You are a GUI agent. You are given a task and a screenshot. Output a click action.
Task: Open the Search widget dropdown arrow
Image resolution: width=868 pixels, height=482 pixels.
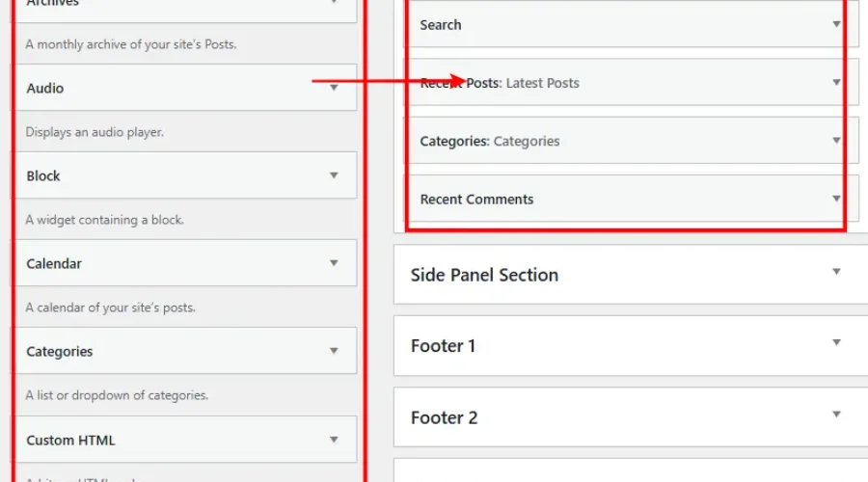(836, 25)
